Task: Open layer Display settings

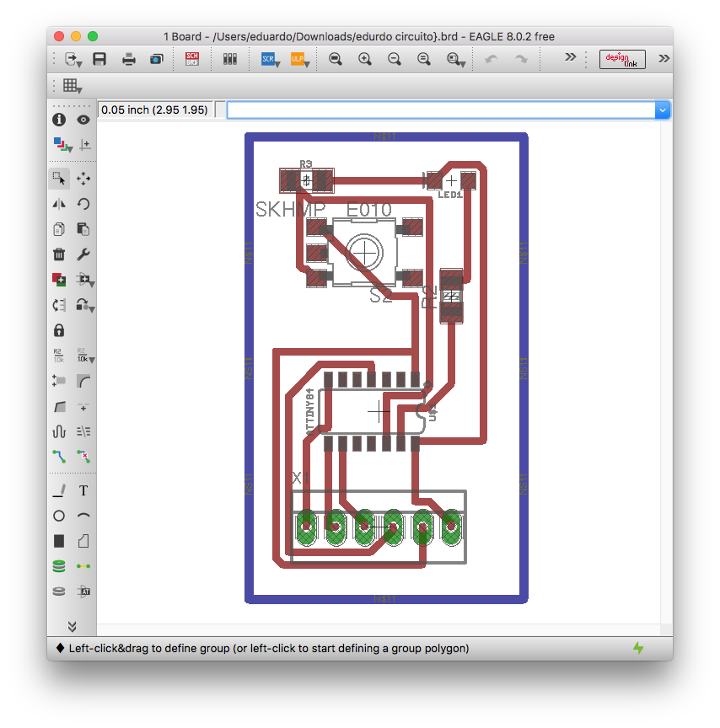Action: (62, 145)
